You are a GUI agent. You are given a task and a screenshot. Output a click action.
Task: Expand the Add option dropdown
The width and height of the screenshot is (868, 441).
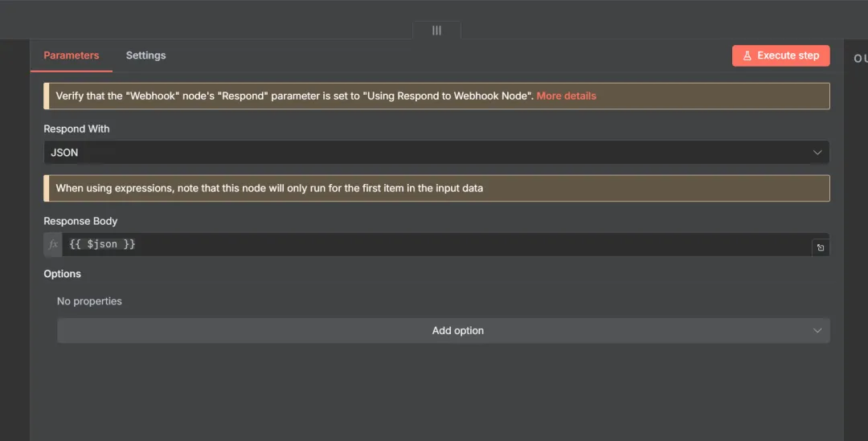pyautogui.click(x=444, y=330)
